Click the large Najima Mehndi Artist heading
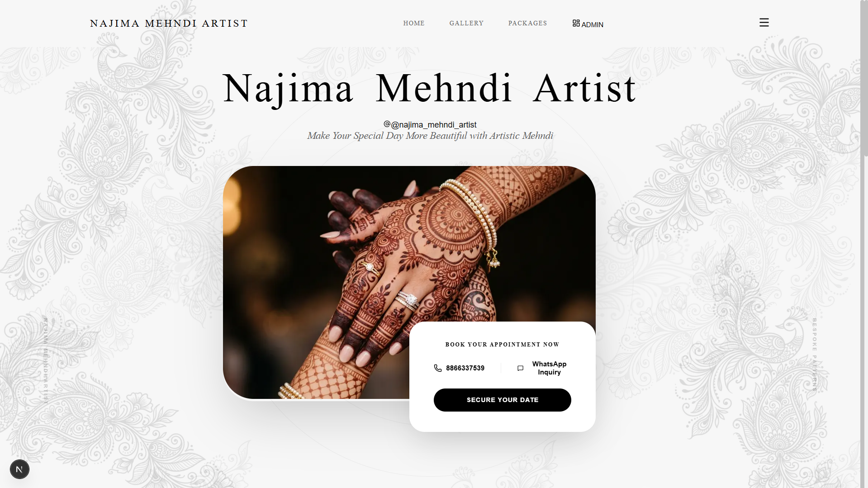 pyautogui.click(x=429, y=89)
